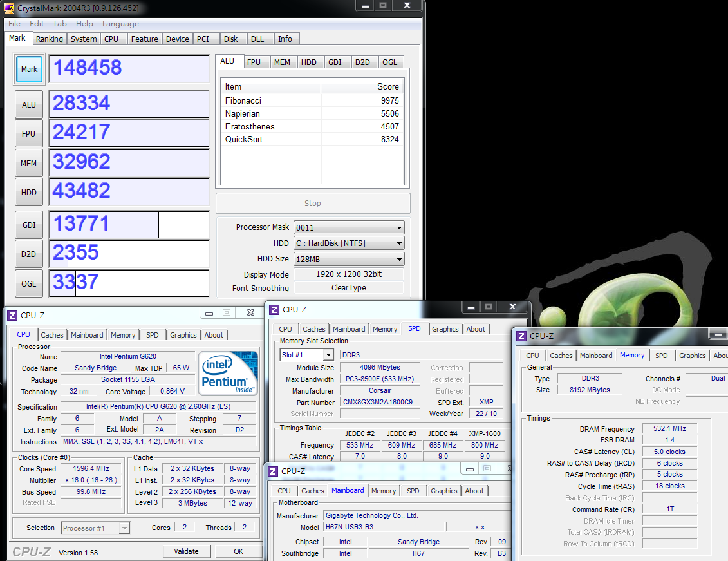
Task: Click the CPU-Z icon in the CPU window title
Action: pyautogui.click(x=12, y=316)
